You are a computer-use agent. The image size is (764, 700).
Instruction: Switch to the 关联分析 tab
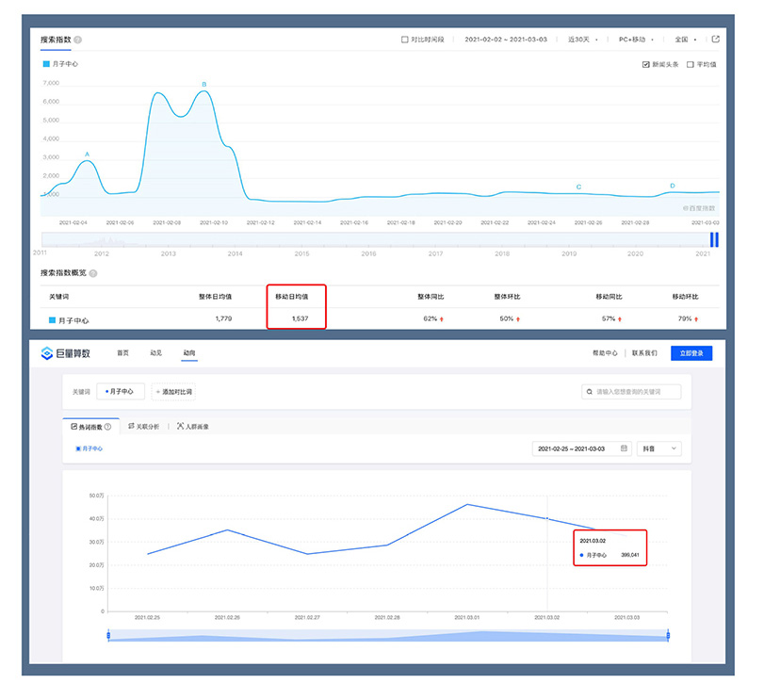143,427
